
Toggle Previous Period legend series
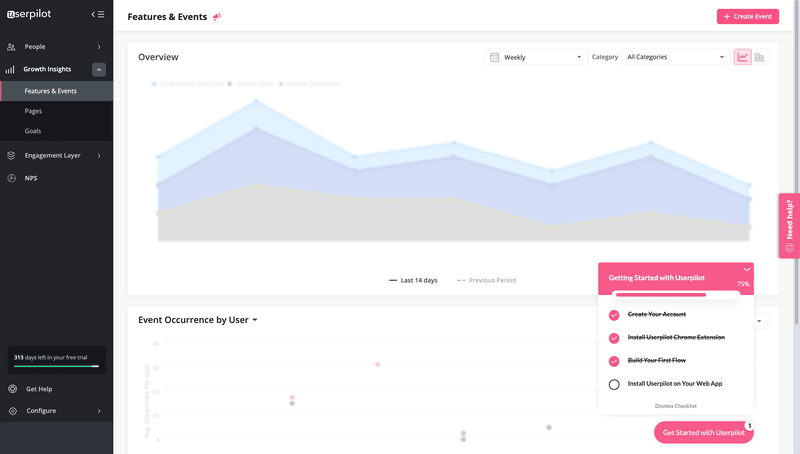pyautogui.click(x=486, y=280)
